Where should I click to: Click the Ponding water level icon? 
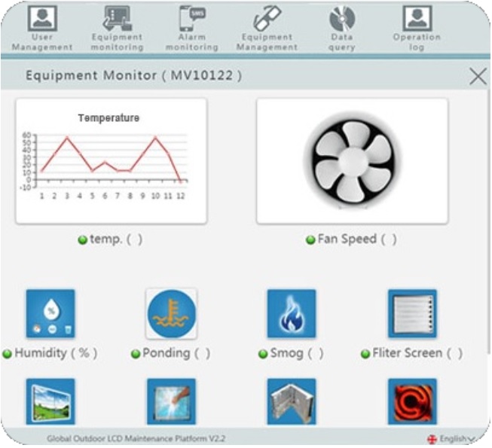click(x=171, y=314)
